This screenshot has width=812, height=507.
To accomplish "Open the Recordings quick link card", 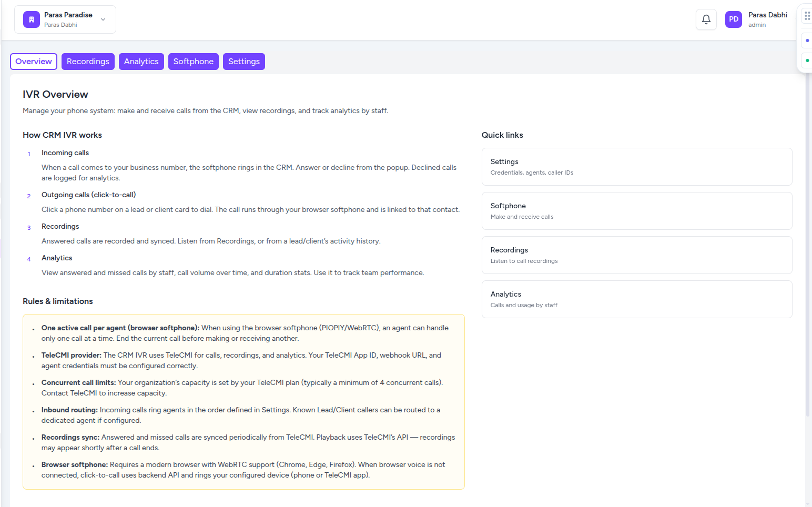I will click(637, 255).
